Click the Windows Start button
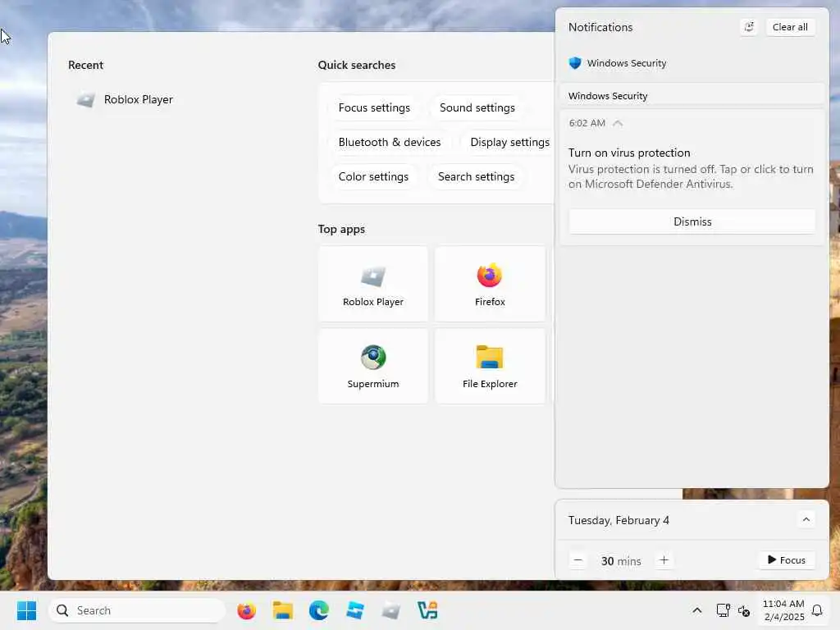 pyautogui.click(x=26, y=610)
